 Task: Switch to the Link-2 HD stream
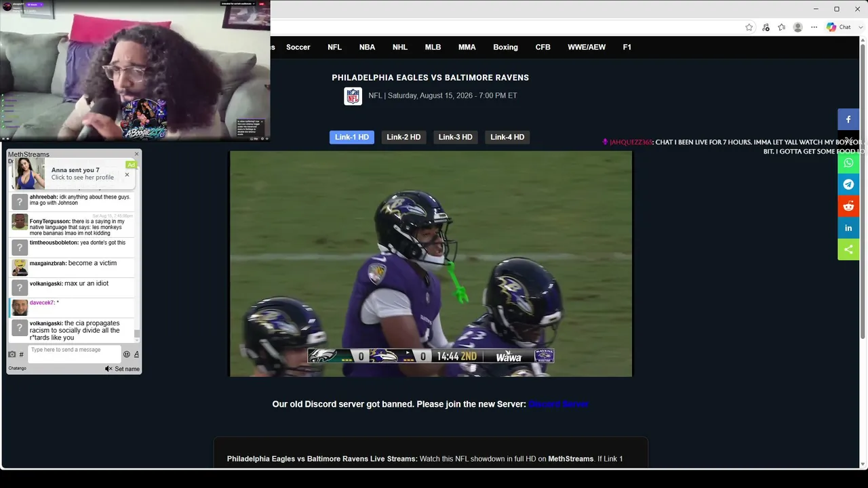pyautogui.click(x=403, y=137)
